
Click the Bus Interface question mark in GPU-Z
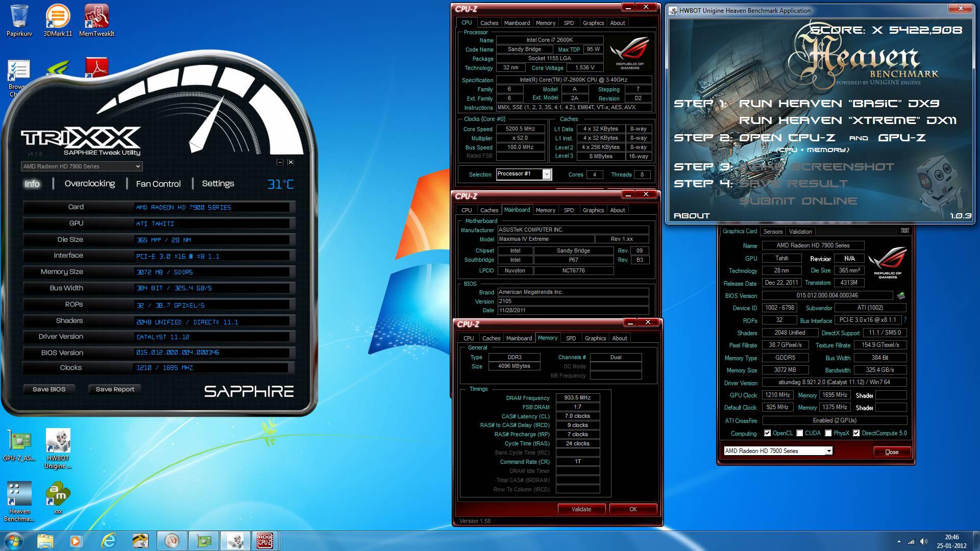coord(905,320)
